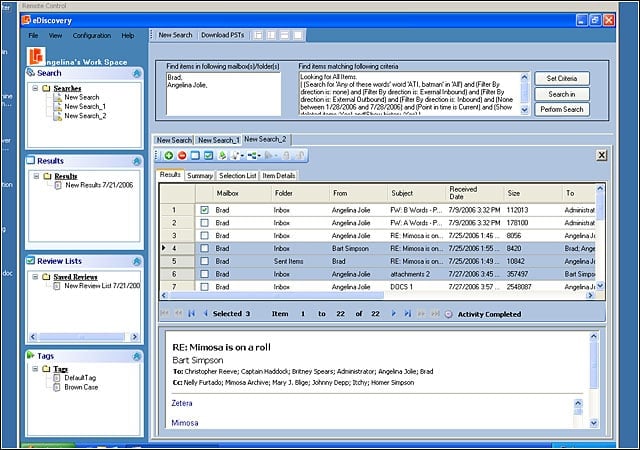Collapse the Saved Reviews tree node

[x=35, y=276]
